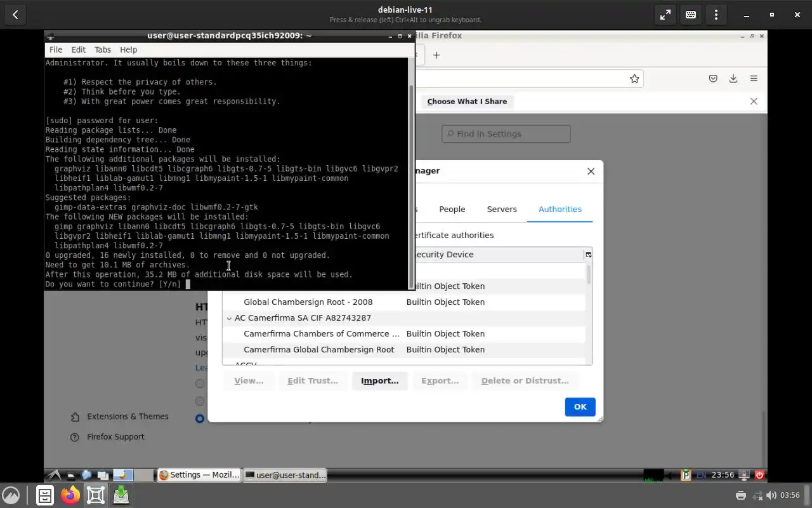
Task: Close the Certificate Manager dialog with X
Action: (x=591, y=171)
